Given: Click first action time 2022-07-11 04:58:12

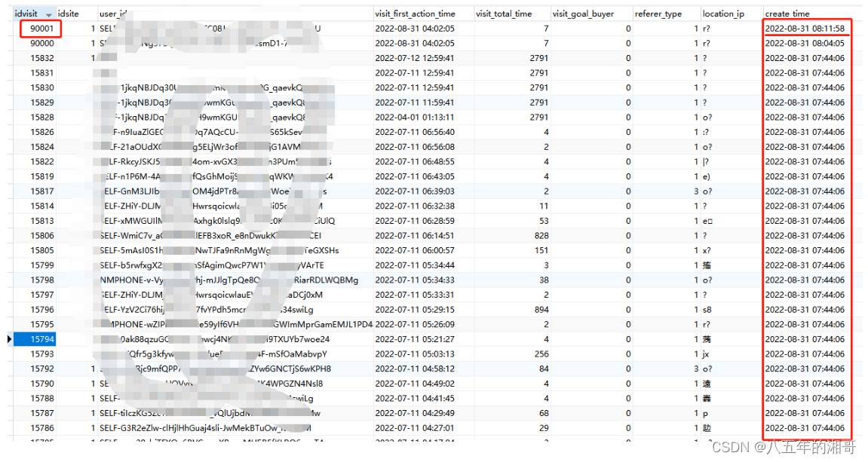Looking at the screenshot, I should pos(415,369).
